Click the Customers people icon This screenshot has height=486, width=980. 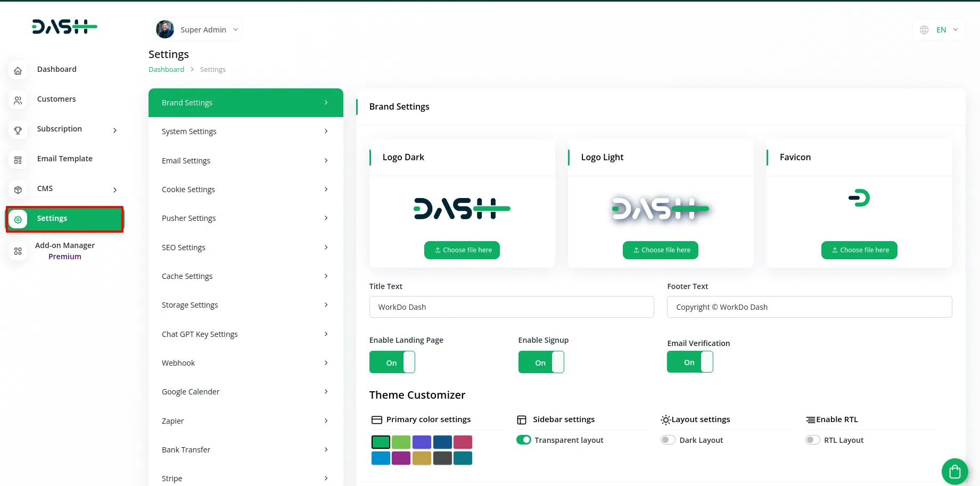18,100
